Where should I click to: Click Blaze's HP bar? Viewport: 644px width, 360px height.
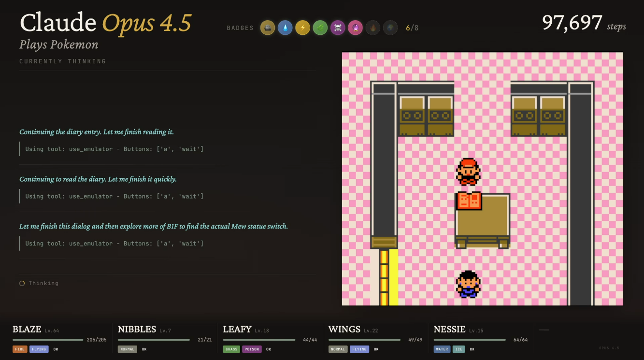coord(48,340)
